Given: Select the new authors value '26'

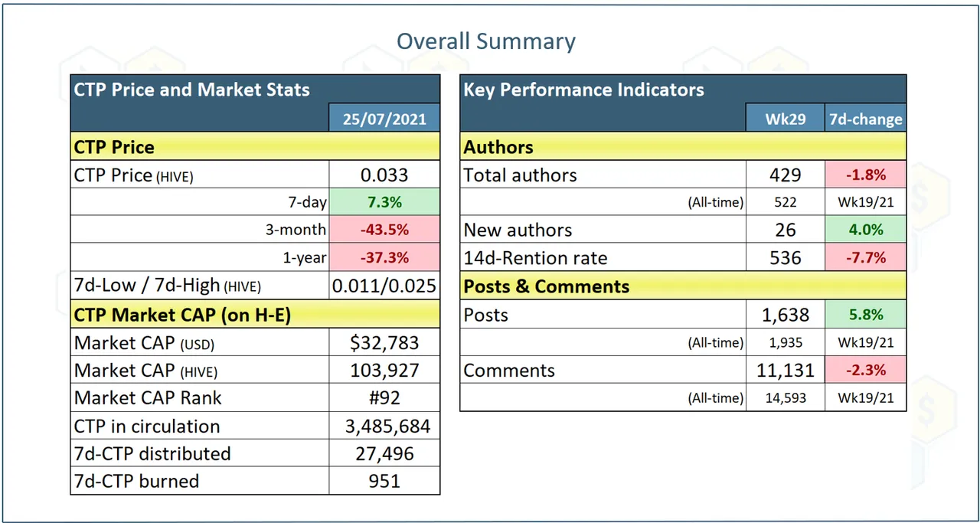Looking at the screenshot, I should (x=785, y=230).
